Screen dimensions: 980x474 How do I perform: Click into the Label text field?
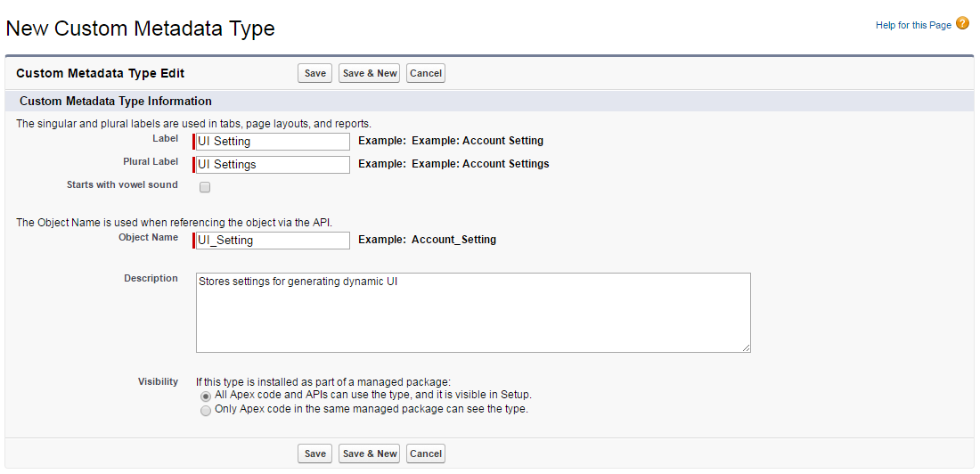[273, 142]
